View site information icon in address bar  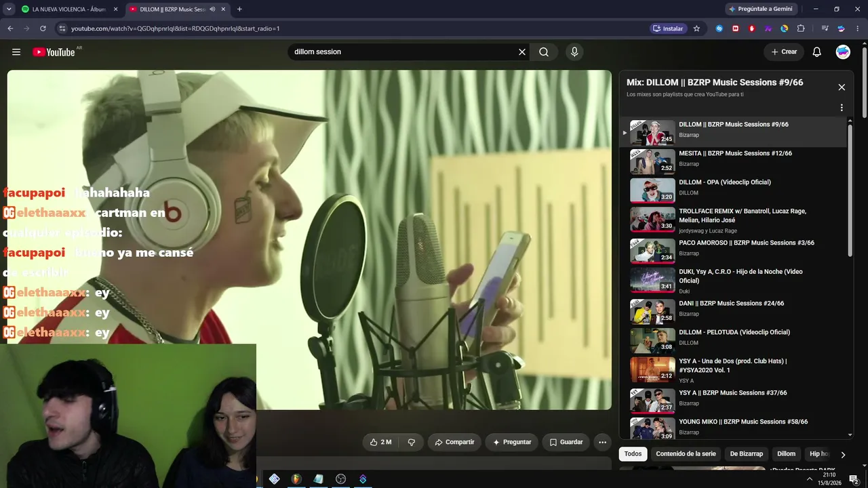62,28
